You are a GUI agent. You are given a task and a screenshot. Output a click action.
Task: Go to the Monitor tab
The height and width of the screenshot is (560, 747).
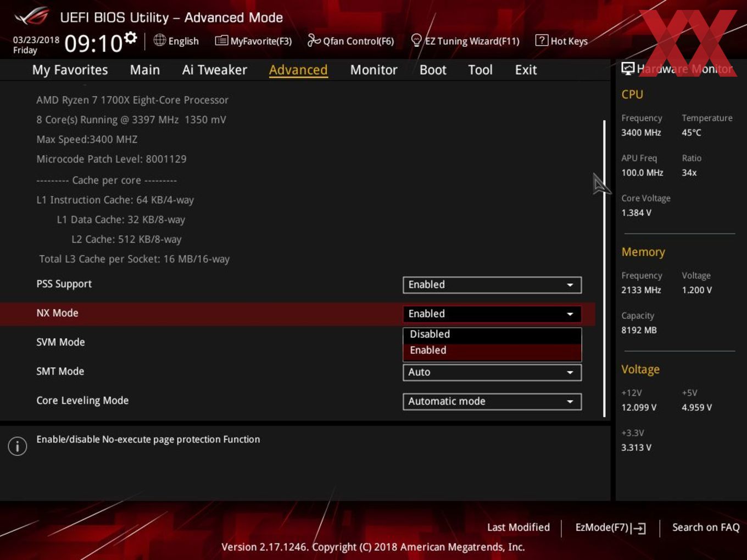pos(374,70)
